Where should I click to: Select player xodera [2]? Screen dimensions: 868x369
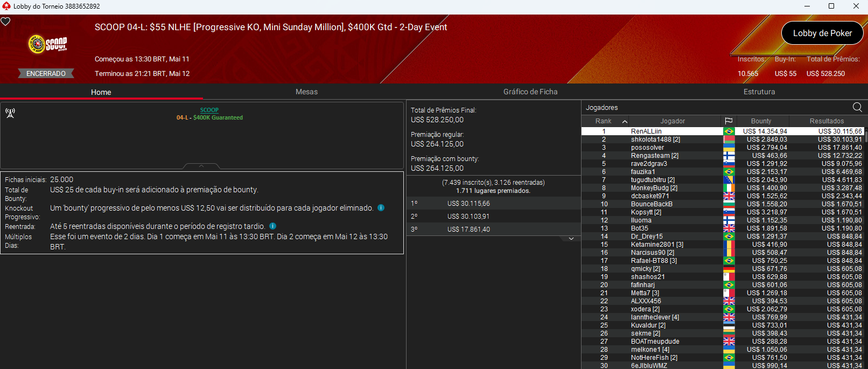click(723, 309)
